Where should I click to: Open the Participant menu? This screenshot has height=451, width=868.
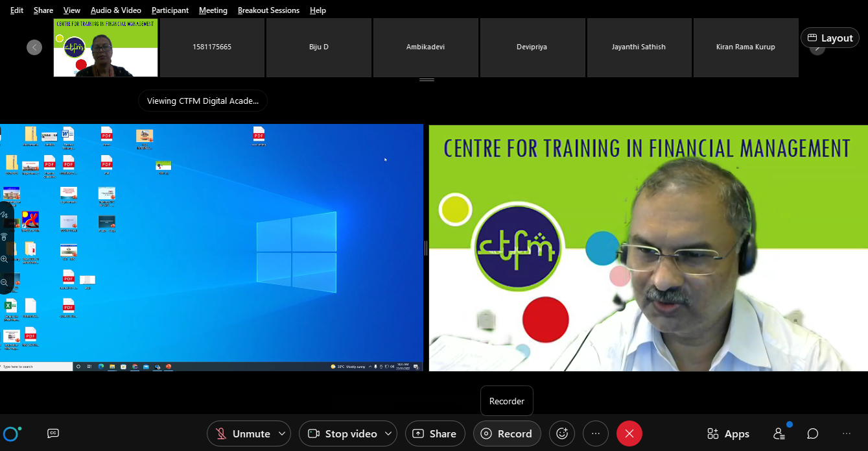coord(170,10)
